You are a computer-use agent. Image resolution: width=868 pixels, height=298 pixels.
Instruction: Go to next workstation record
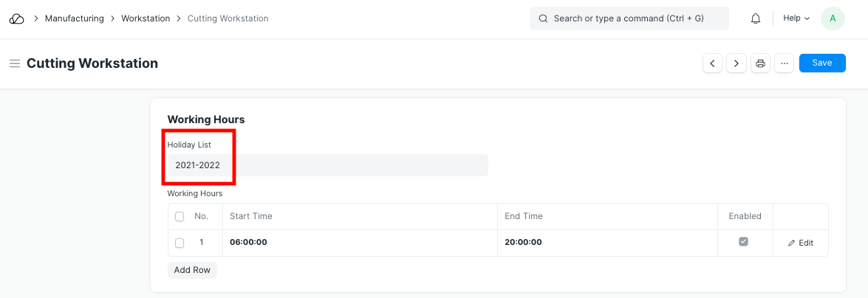coord(737,63)
